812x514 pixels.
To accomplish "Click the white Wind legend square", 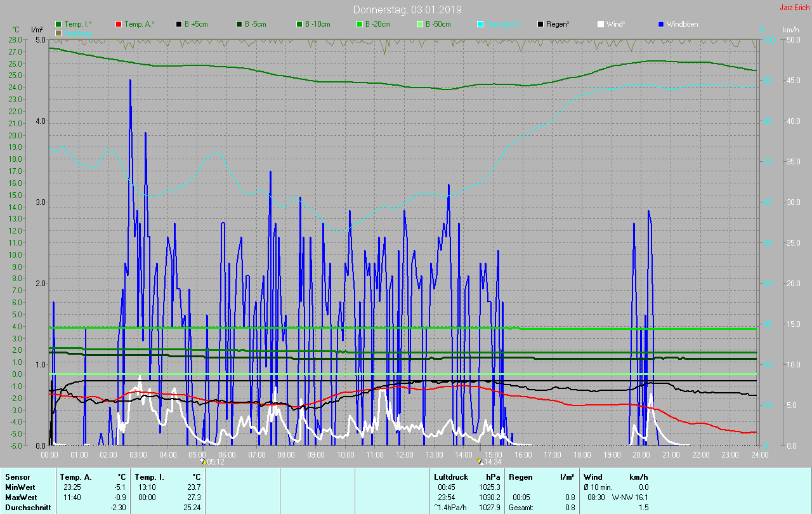I will 601,24.
